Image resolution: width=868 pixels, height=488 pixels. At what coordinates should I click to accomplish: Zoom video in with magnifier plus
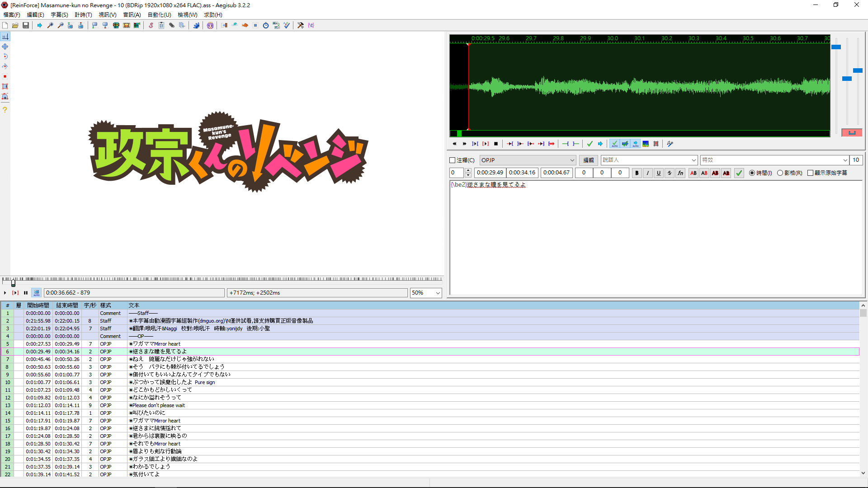(x=50, y=25)
